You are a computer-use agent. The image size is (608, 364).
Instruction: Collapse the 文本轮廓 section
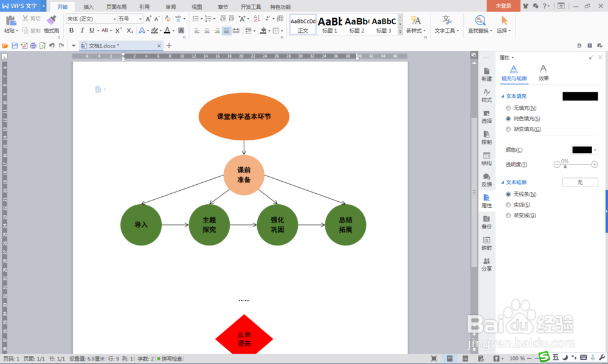coord(503,182)
